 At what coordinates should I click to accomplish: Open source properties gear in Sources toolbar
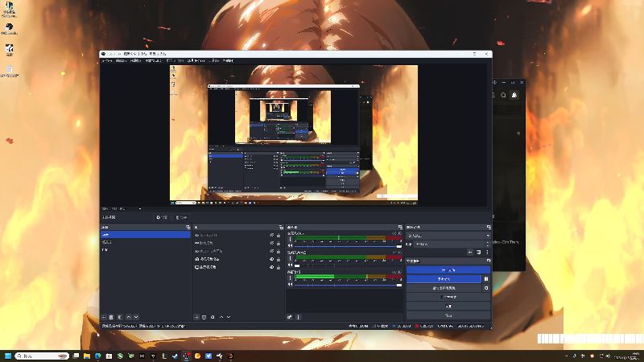coord(213,317)
